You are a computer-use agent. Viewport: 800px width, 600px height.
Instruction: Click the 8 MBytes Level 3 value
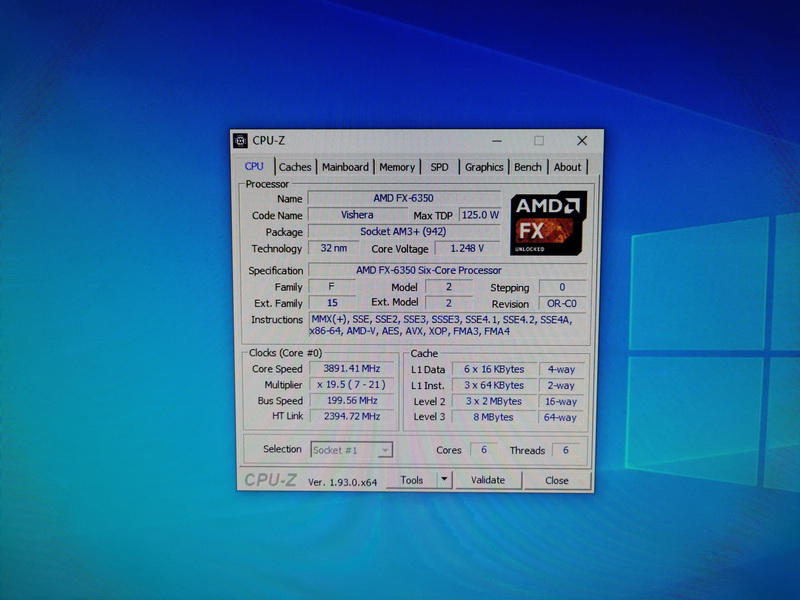pyautogui.click(x=494, y=417)
